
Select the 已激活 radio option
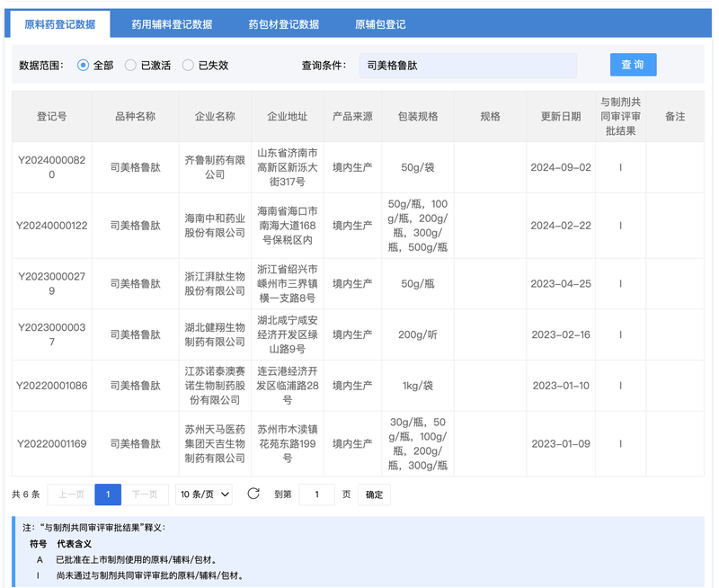point(130,66)
